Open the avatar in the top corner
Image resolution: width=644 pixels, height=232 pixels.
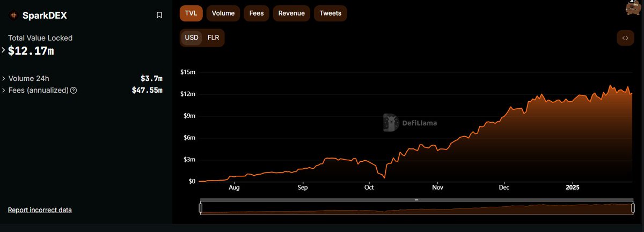tap(634, 7)
